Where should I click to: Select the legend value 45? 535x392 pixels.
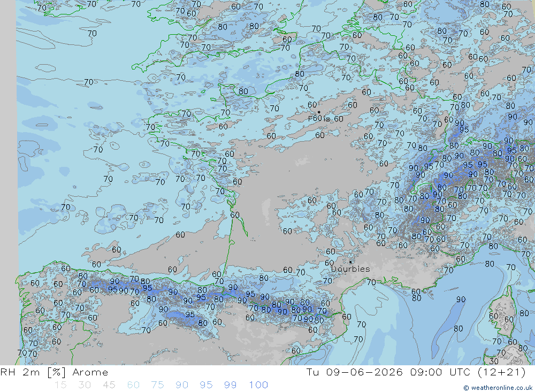pyautogui.click(x=109, y=385)
